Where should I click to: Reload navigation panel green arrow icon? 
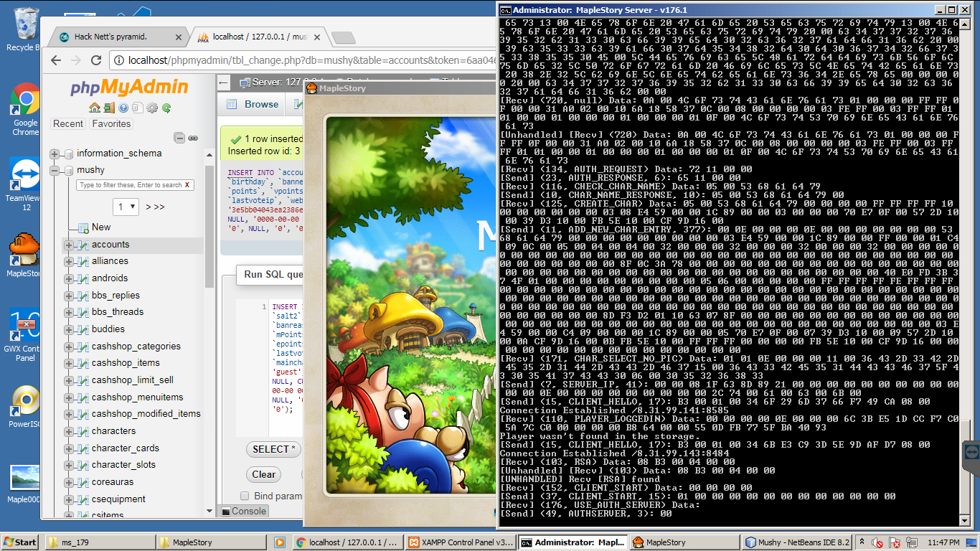point(166,108)
